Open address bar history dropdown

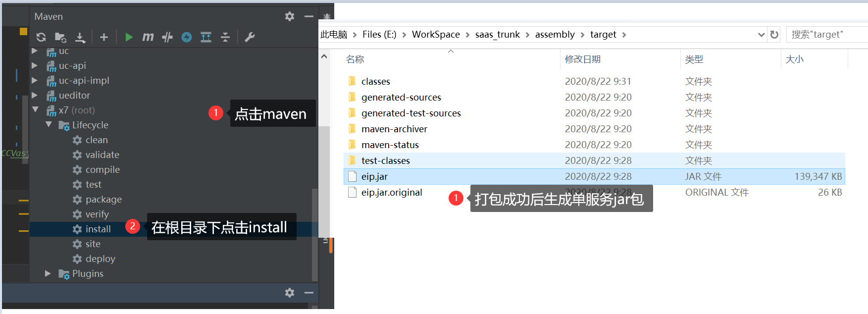click(x=761, y=35)
